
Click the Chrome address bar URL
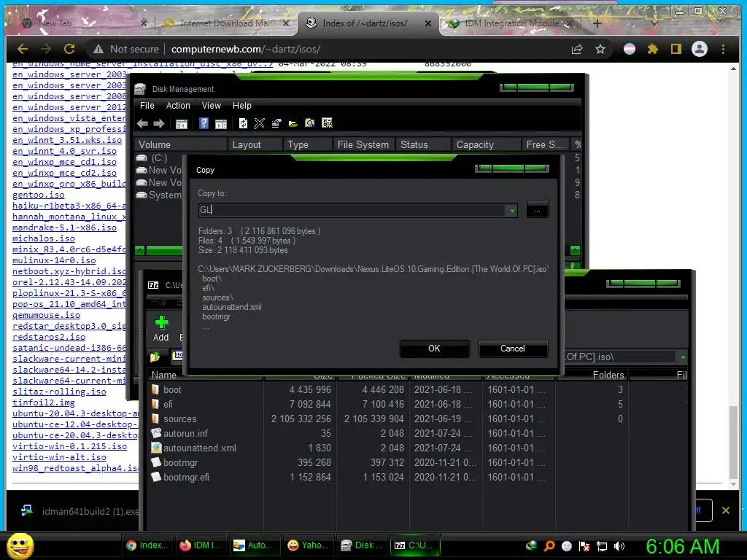(x=246, y=49)
